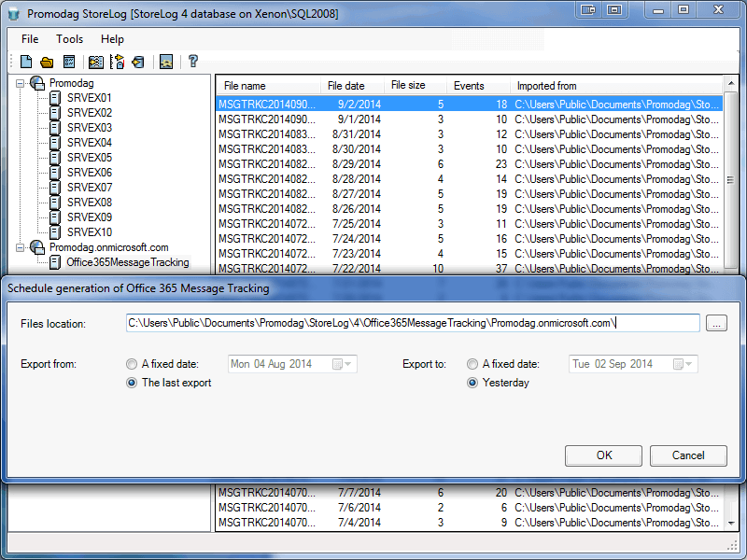Select SRVEX09 in the server tree
Screen dimensions: 747x560
(x=90, y=217)
